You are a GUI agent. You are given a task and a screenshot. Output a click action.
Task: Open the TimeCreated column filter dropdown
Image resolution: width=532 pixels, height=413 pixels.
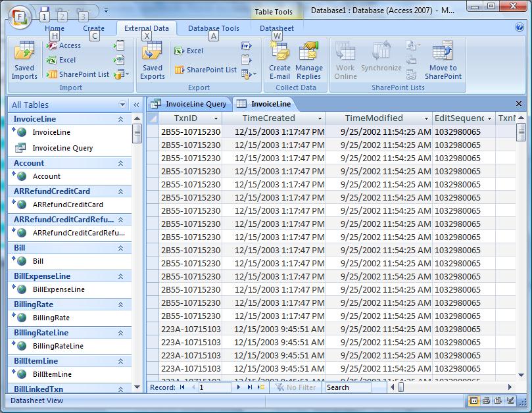pyautogui.click(x=320, y=119)
